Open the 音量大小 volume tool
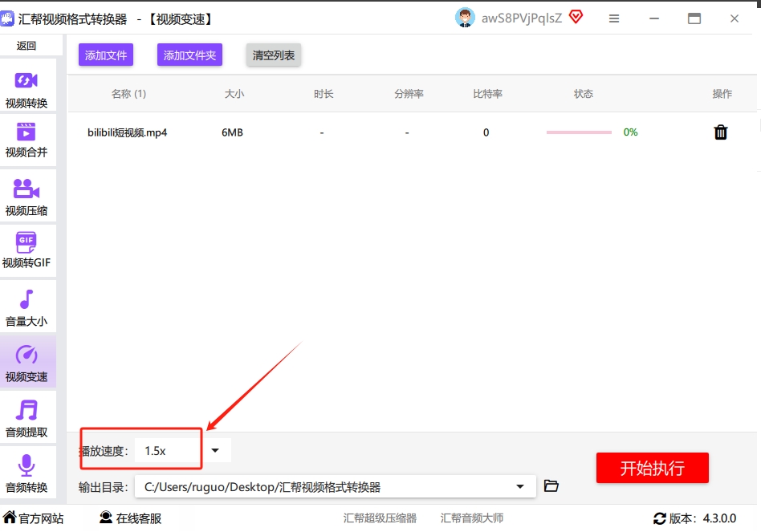The width and height of the screenshot is (761, 532). coord(26,307)
